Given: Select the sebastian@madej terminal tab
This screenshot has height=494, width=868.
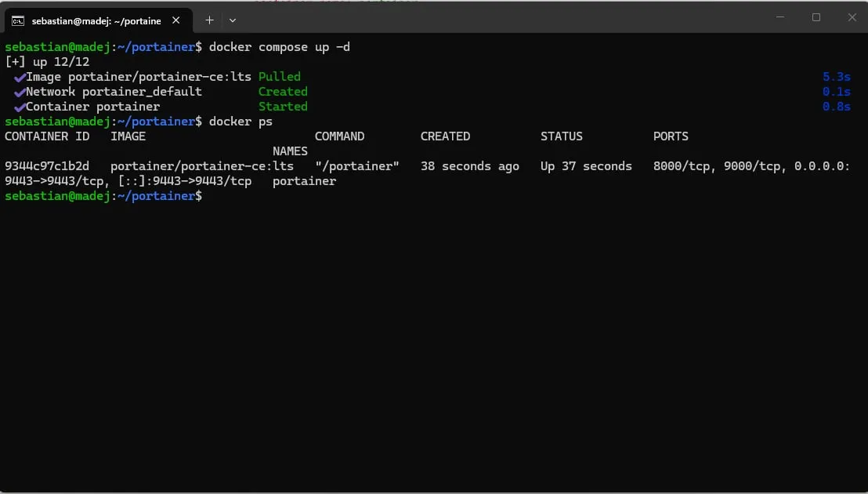Looking at the screenshot, I should click(99, 20).
